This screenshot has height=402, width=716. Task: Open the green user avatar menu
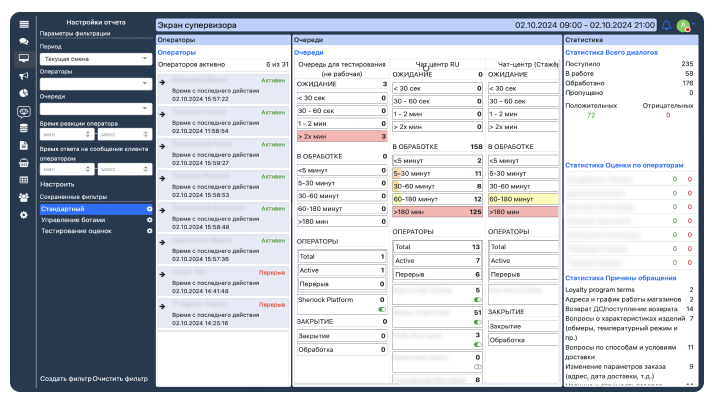click(684, 26)
